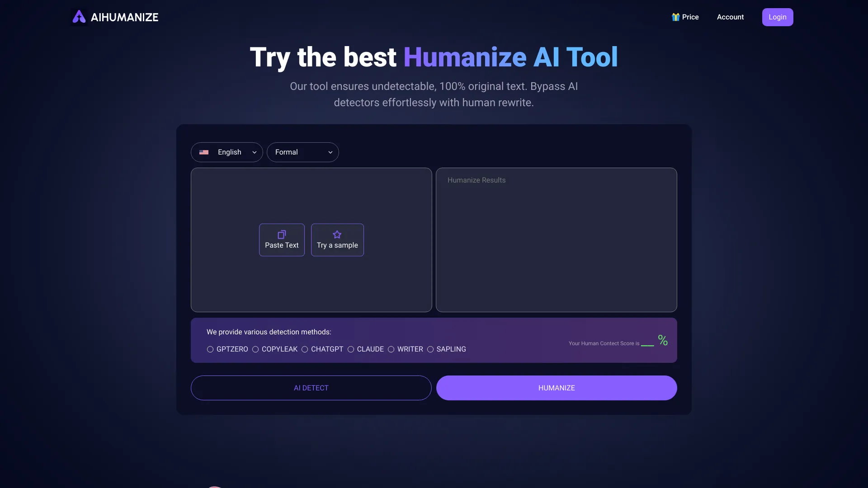The height and width of the screenshot is (488, 868).
Task: Select the CHATGPT radio button
Action: 305,349
